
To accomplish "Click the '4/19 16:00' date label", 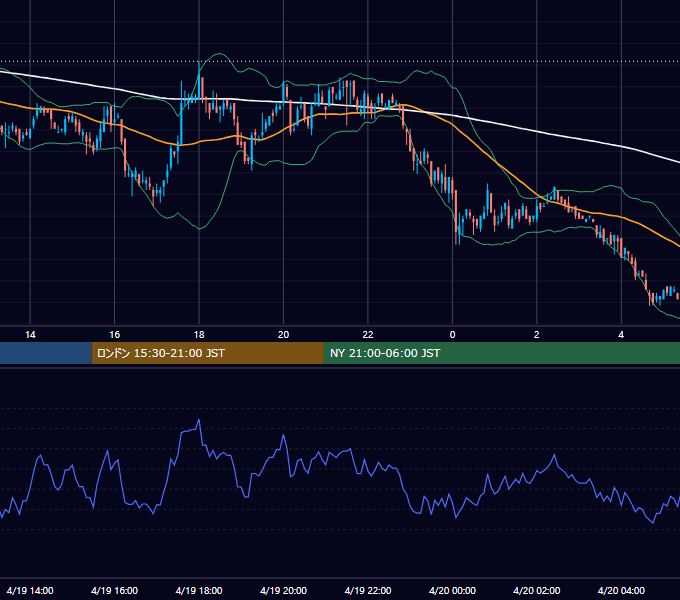I will [x=114, y=590].
